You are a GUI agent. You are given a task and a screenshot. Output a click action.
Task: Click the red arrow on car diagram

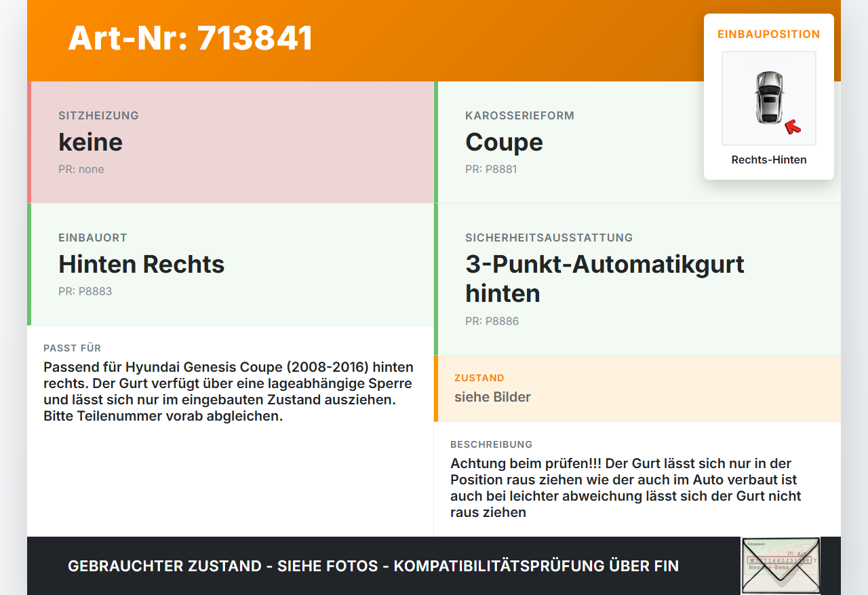point(793,127)
